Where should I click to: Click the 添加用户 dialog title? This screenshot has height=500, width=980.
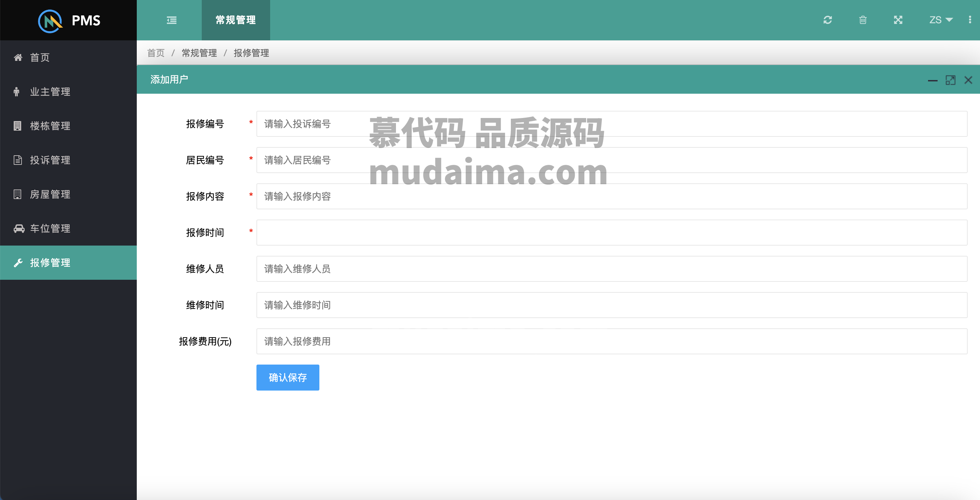tap(169, 80)
